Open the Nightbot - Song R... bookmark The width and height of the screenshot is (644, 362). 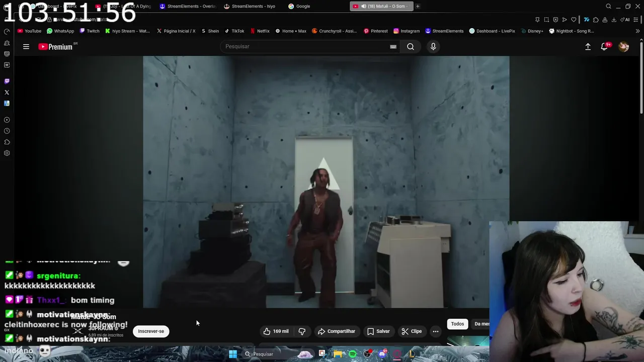coord(572,31)
